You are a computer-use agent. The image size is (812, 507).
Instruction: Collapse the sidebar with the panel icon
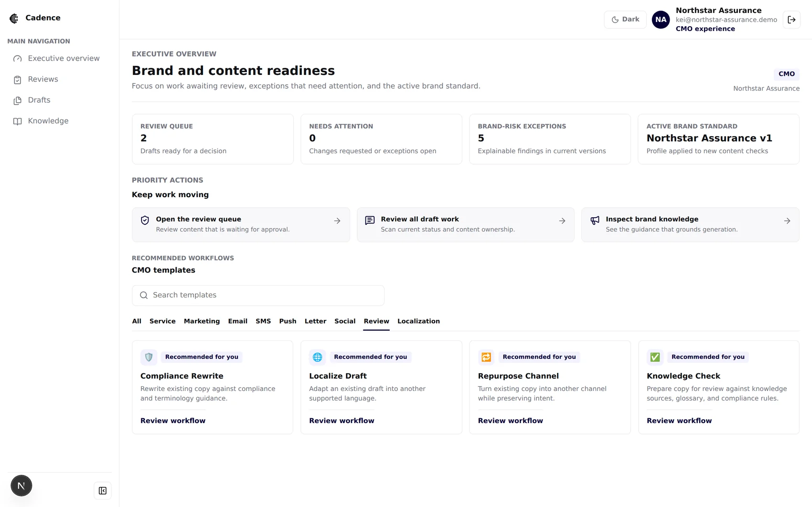[x=103, y=491]
